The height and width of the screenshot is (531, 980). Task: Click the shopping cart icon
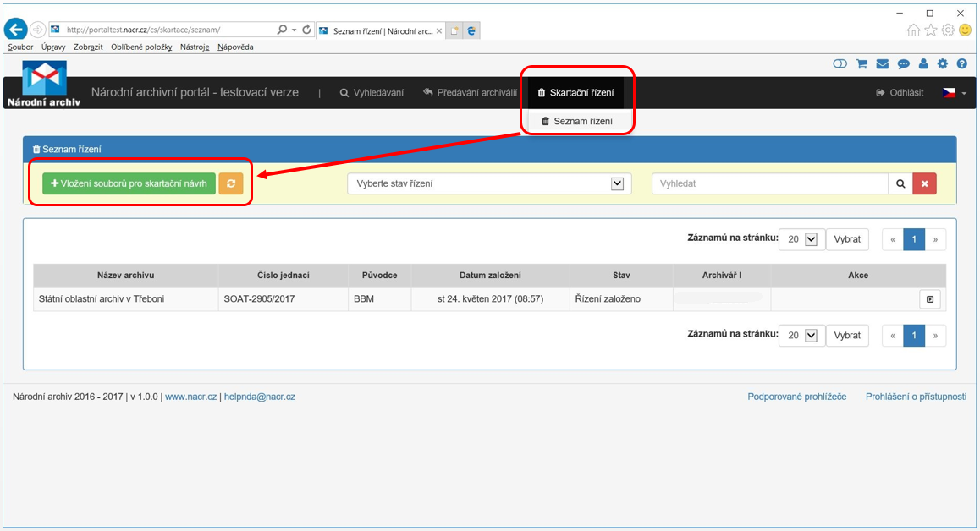click(x=862, y=63)
